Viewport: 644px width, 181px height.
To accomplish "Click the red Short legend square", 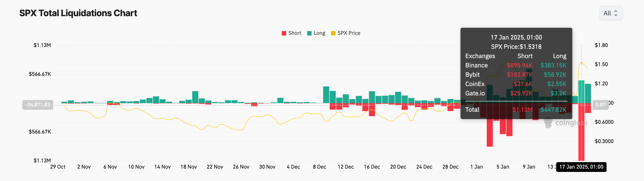I will pos(284,33).
